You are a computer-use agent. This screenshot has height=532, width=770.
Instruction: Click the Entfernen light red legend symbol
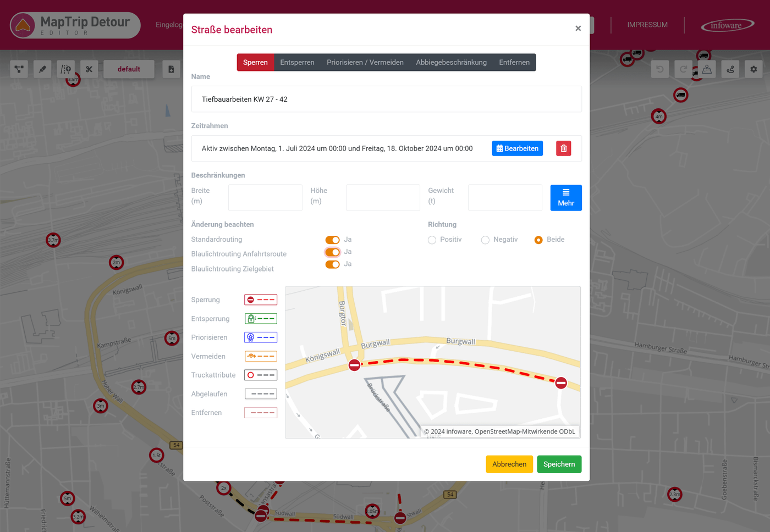[261, 413]
